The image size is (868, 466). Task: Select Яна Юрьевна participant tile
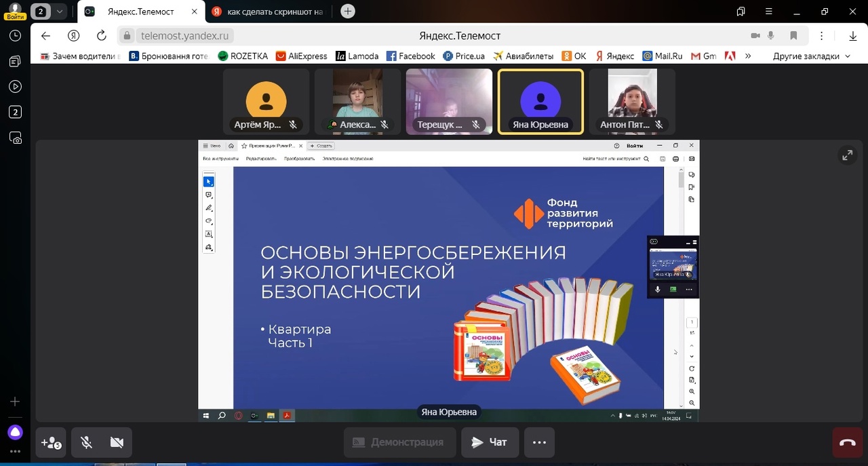pyautogui.click(x=540, y=101)
